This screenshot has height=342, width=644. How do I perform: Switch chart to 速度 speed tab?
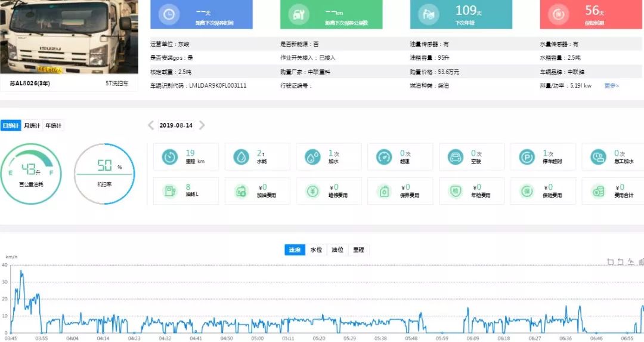point(295,249)
